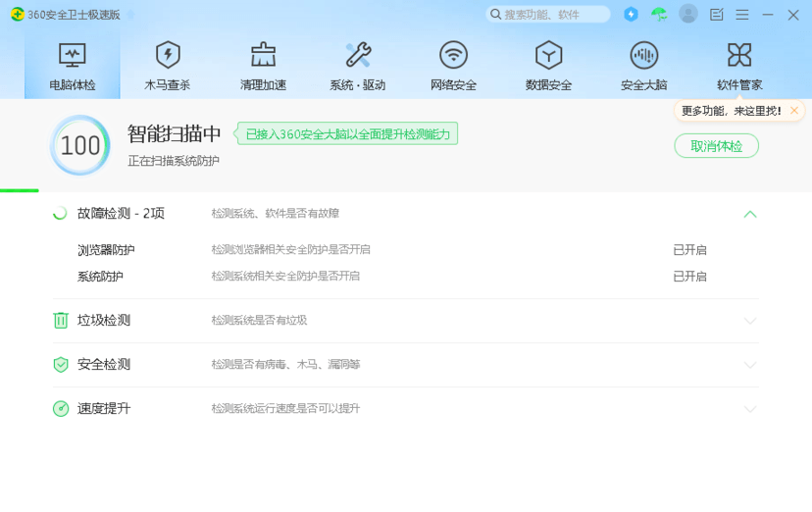Click the 故障检测 loading spinner icon
The width and height of the screenshot is (812, 512).
click(x=60, y=213)
